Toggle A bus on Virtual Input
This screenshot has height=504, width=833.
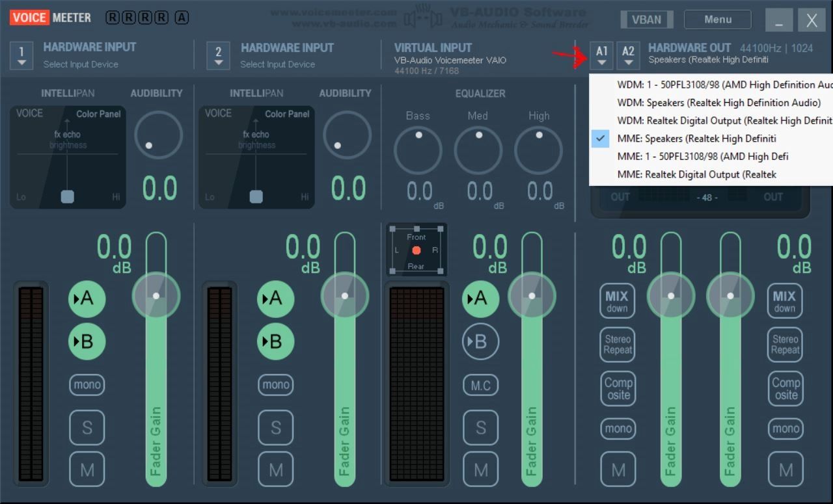[x=481, y=298]
